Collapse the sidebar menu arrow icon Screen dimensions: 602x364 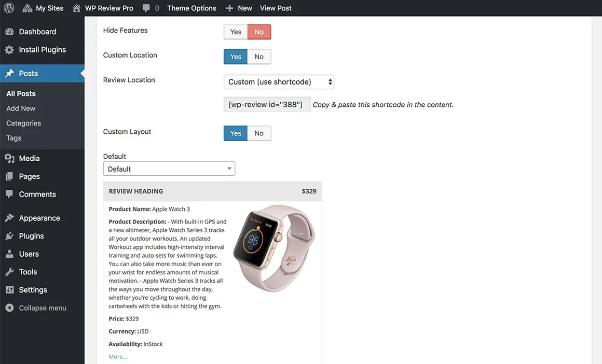[x=9, y=308]
